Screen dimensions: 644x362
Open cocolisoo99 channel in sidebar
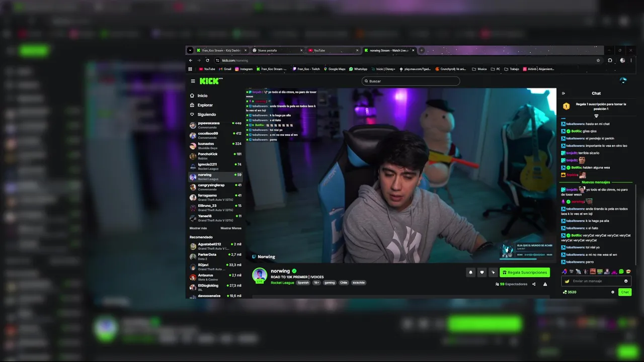215,135
